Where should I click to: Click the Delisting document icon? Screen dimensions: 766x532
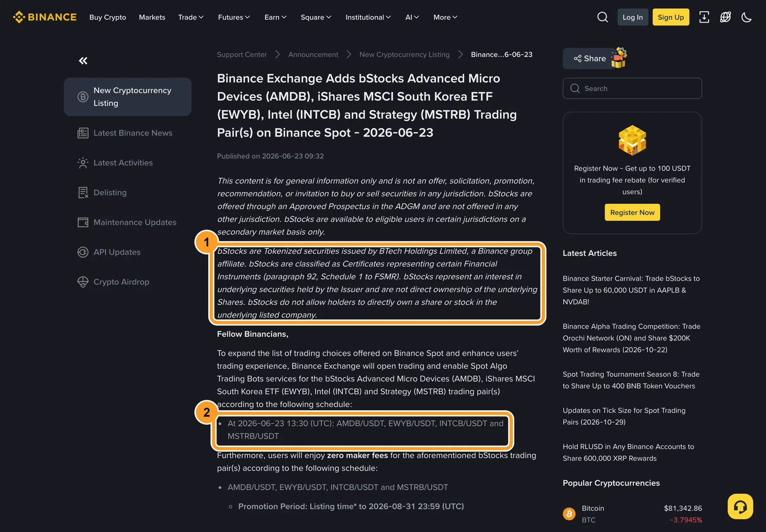click(x=83, y=192)
